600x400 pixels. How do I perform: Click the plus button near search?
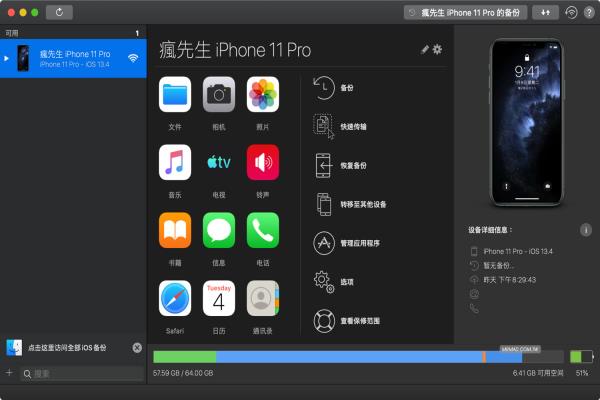point(9,373)
